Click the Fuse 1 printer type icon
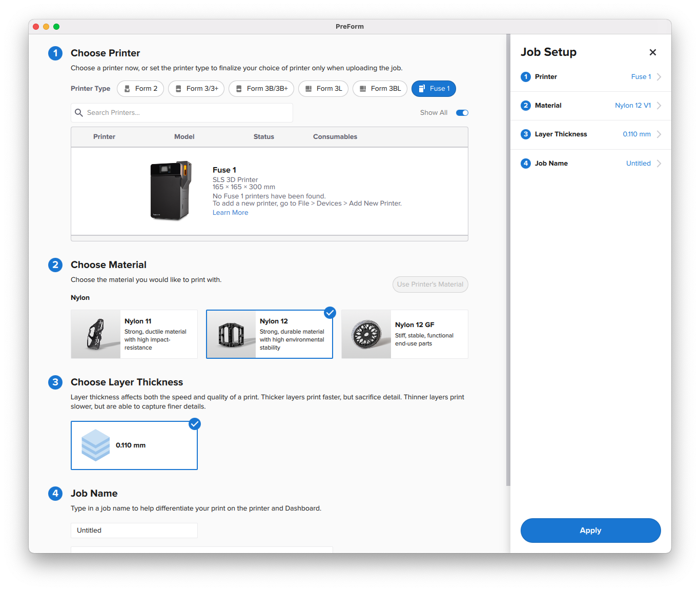The height and width of the screenshot is (591, 700). coord(422,89)
